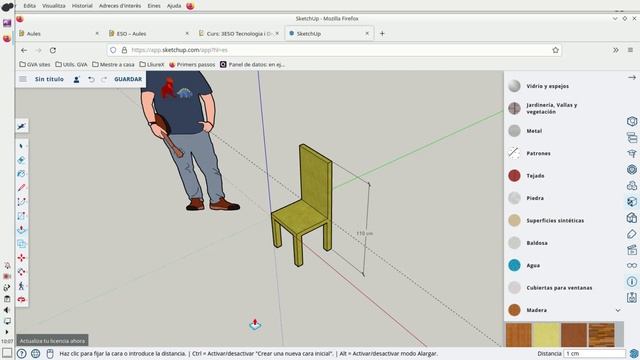Select the Move tool with red arrows

pyautogui.click(x=22, y=258)
